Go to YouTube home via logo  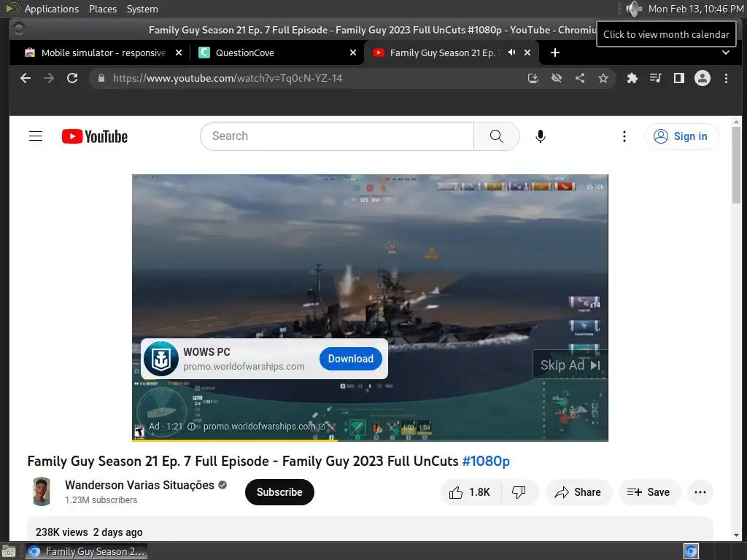(x=95, y=136)
